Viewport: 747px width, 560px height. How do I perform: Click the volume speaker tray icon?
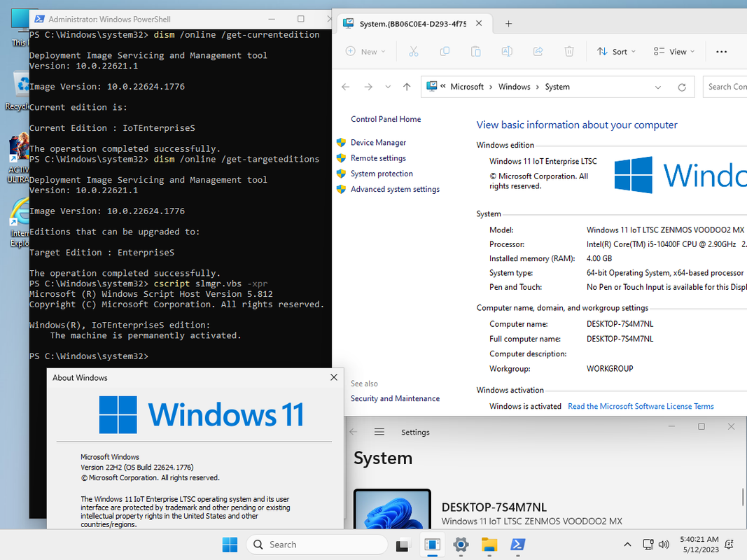click(x=664, y=545)
